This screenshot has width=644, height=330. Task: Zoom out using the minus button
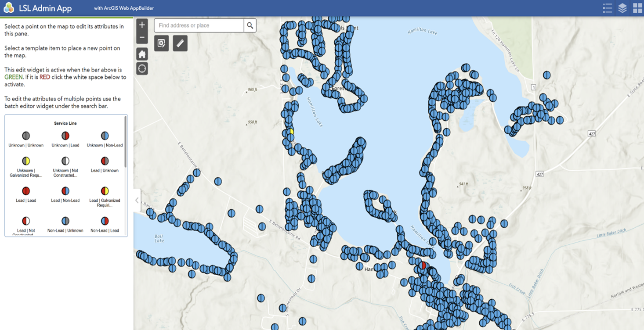(x=141, y=38)
